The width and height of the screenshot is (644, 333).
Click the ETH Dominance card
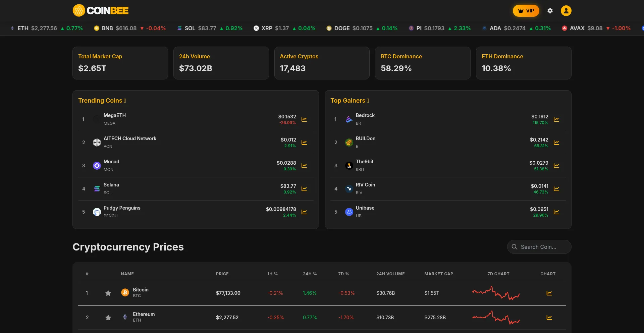point(524,63)
